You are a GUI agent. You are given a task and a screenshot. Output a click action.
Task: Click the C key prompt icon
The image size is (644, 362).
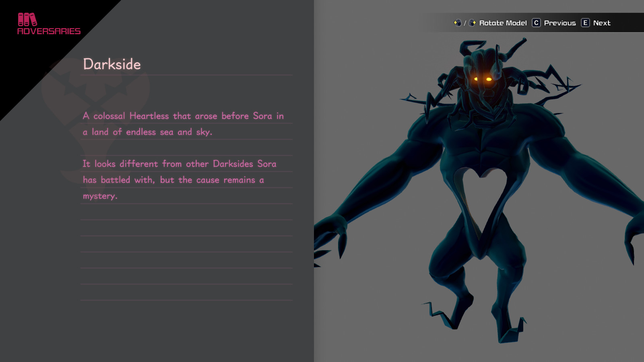click(x=536, y=23)
